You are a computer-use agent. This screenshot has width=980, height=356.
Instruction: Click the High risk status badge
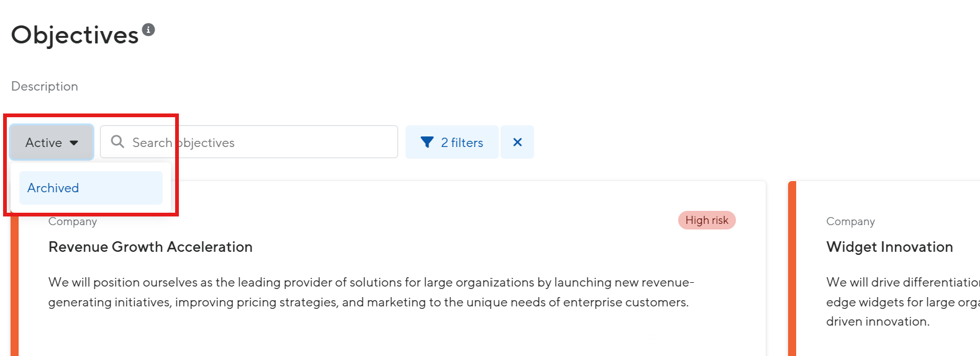click(707, 220)
